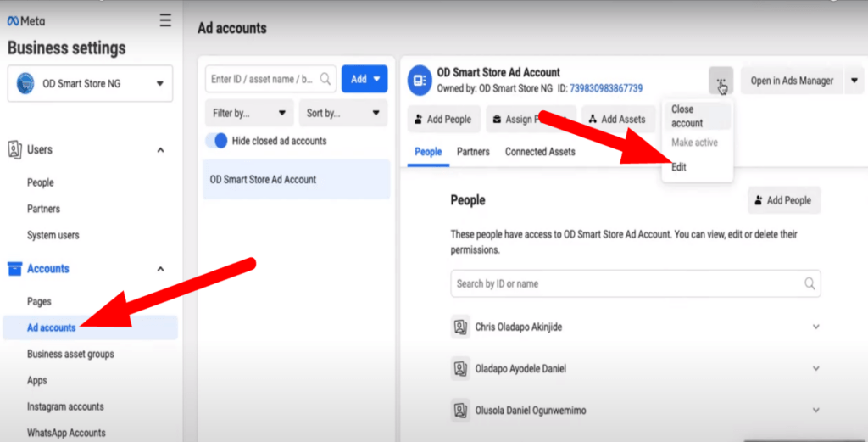The height and width of the screenshot is (442, 868).
Task: Select Close account in the menu
Action: 697,116
